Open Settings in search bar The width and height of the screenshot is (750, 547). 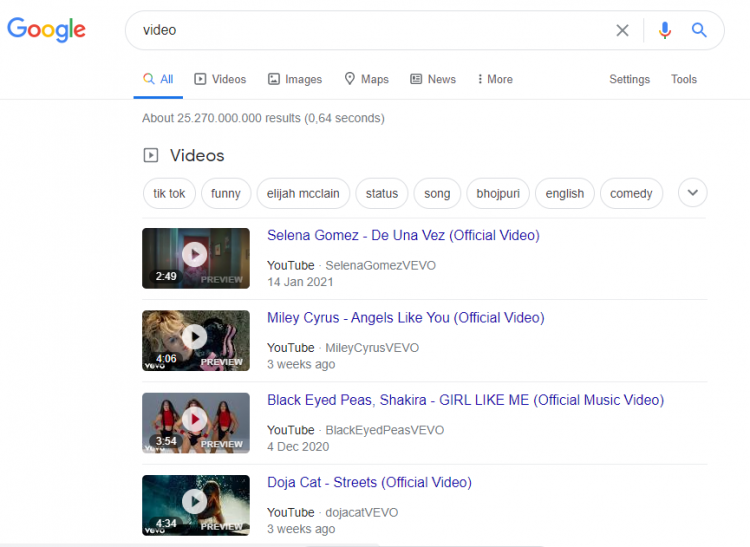click(629, 79)
